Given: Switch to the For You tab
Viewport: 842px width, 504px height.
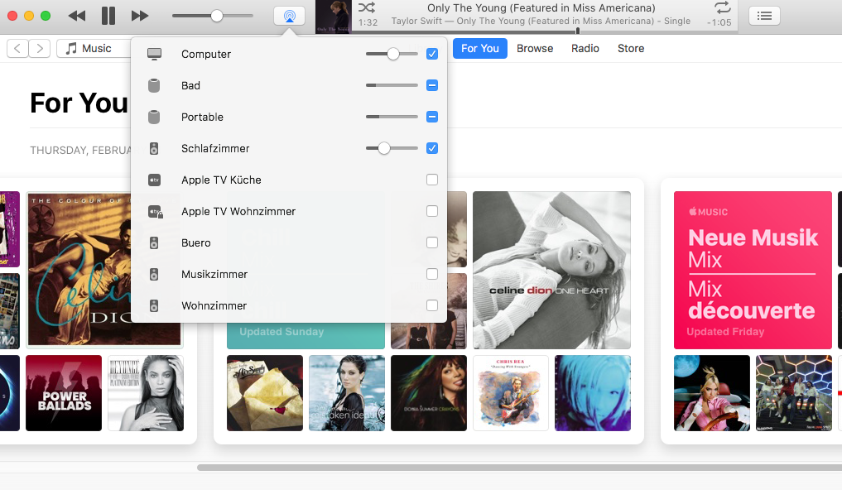Looking at the screenshot, I should coord(480,48).
